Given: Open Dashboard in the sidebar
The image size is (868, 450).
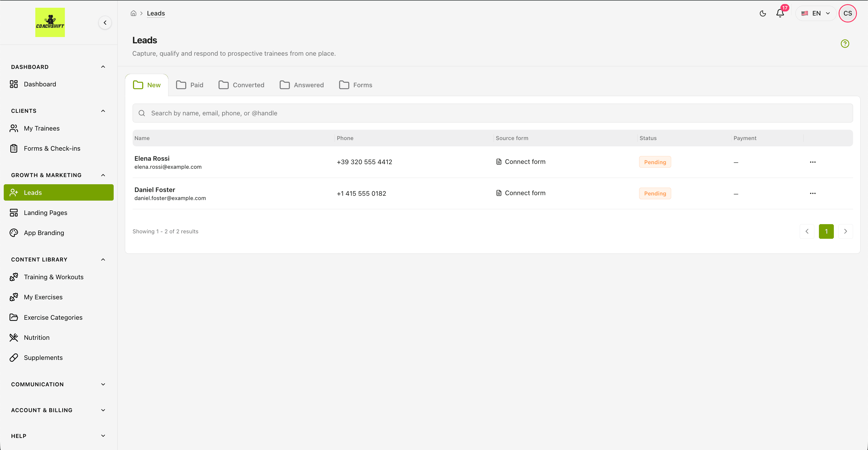Looking at the screenshot, I should tap(59, 84).
